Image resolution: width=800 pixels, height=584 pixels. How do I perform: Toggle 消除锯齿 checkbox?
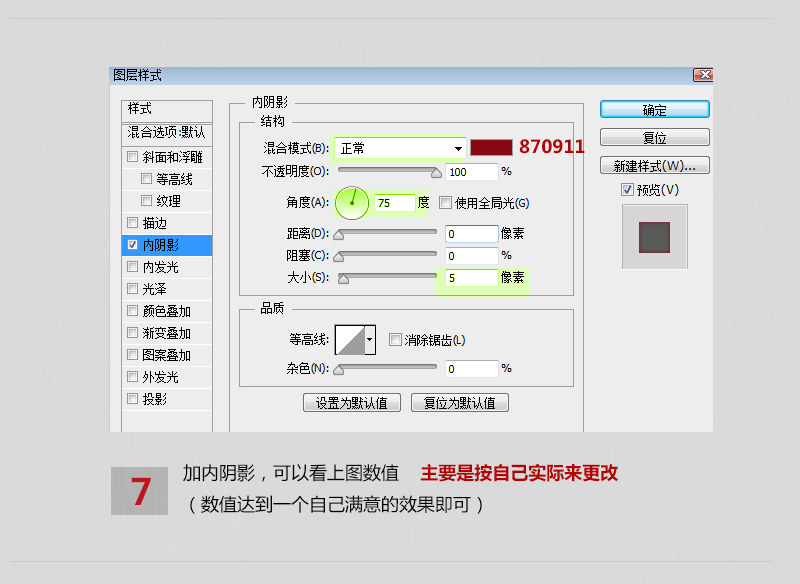[395, 339]
